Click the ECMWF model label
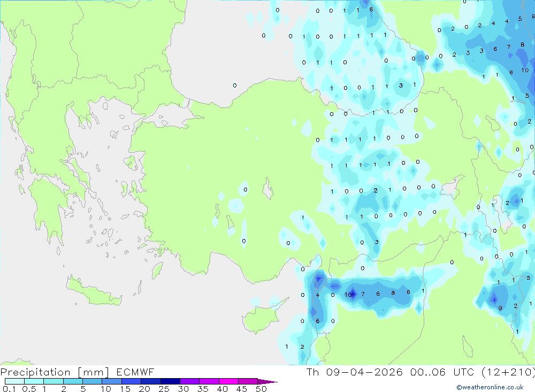 135,372
